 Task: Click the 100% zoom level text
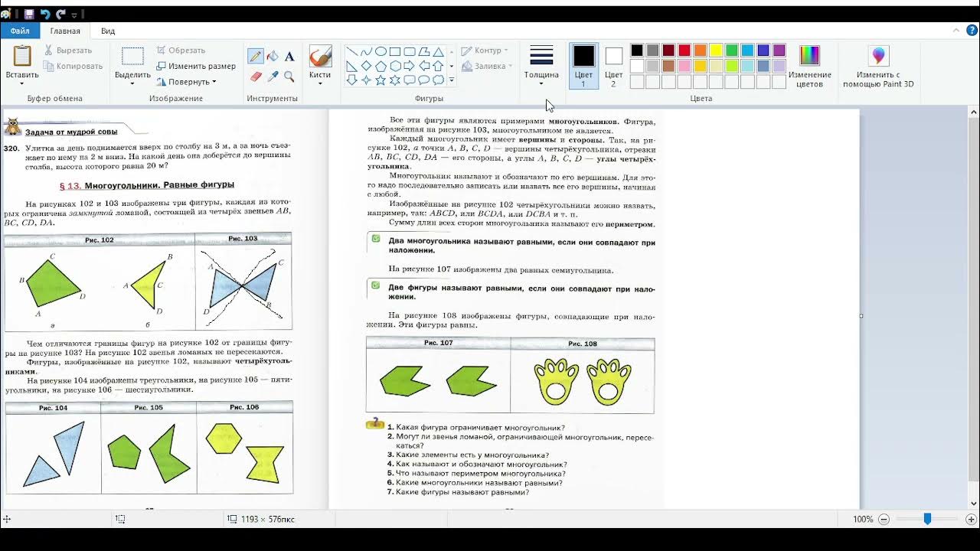[x=863, y=519]
